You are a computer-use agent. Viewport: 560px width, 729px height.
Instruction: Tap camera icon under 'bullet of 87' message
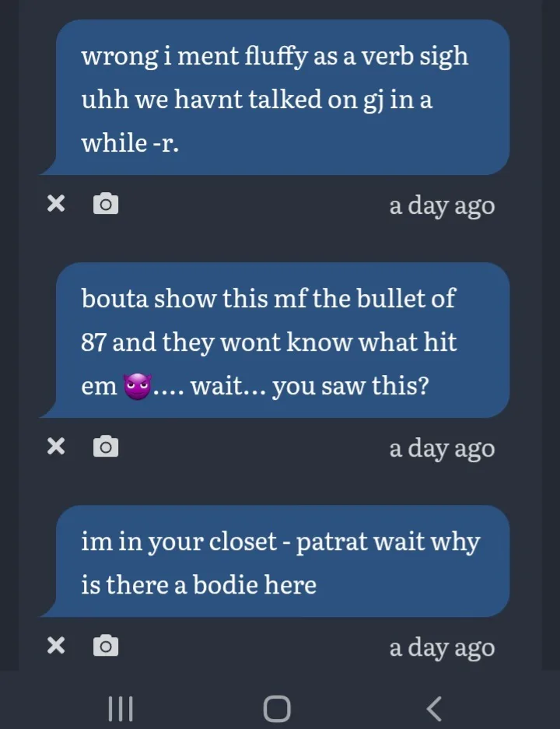coord(106,447)
